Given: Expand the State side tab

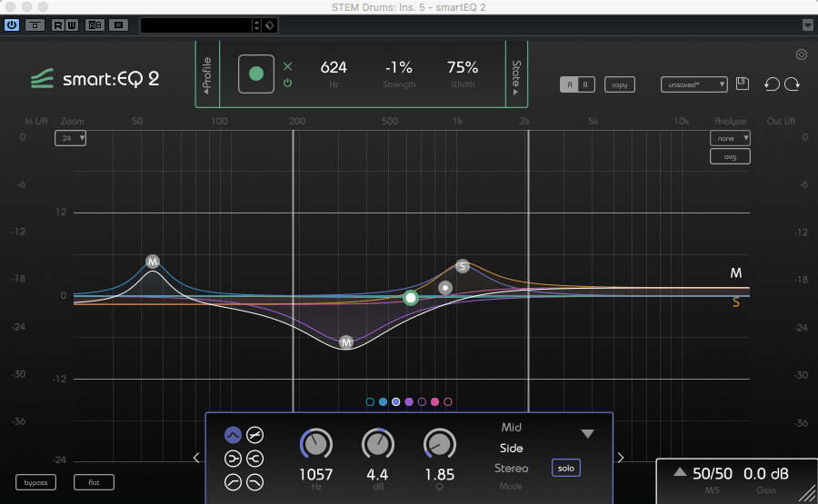Looking at the screenshot, I should (x=516, y=74).
